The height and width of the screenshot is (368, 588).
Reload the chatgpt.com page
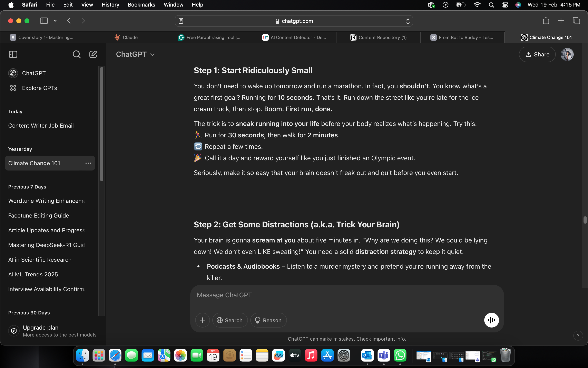click(408, 21)
